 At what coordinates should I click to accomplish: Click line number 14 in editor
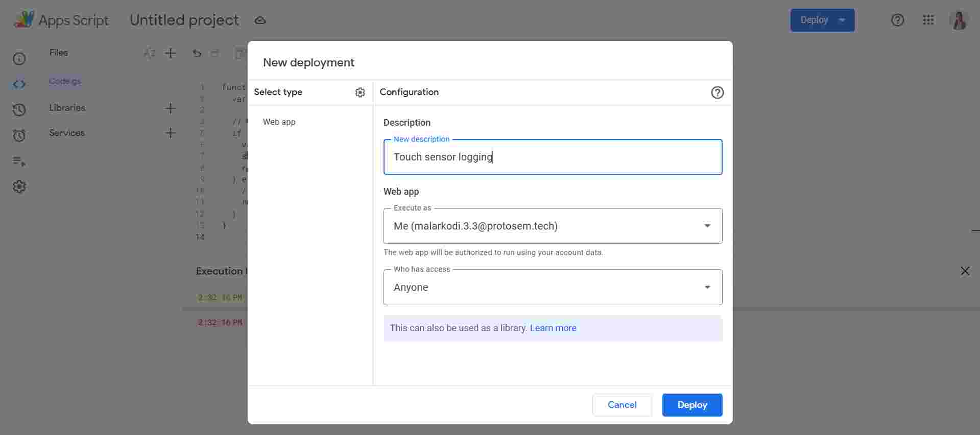point(200,237)
